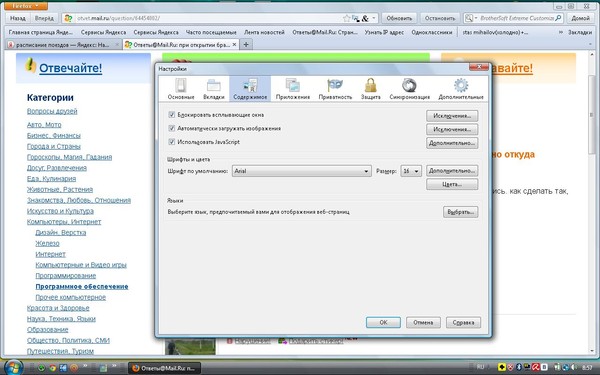
Task: Switch to расписание поездов Яндекс tab
Action: click(x=64, y=45)
